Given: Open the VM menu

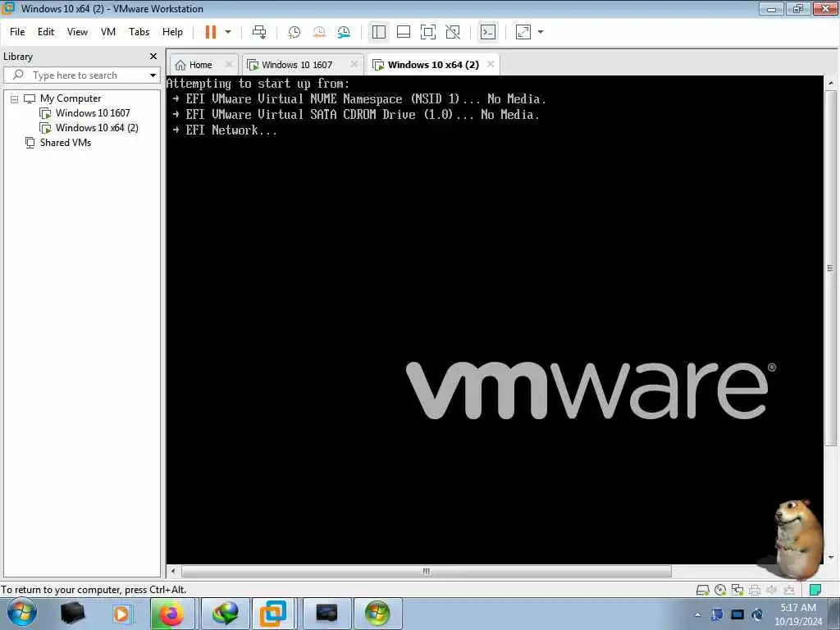Looking at the screenshot, I should click(108, 32).
